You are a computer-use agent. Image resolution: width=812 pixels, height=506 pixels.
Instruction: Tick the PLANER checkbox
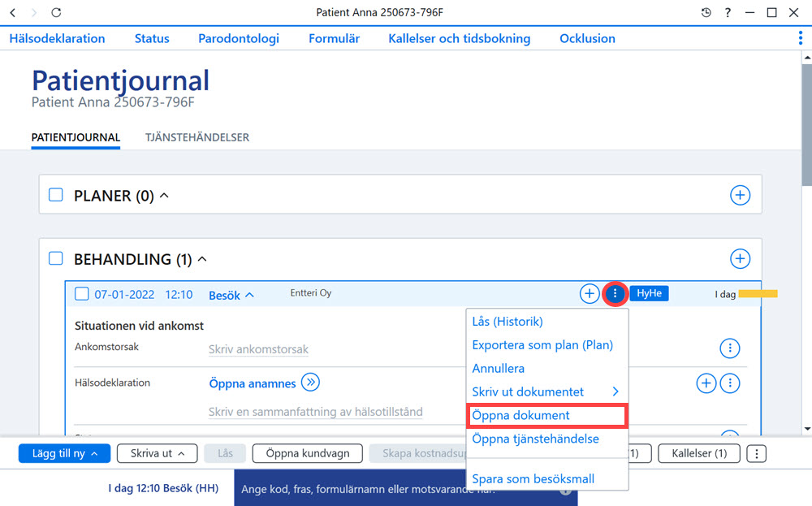[x=55, y=195]
